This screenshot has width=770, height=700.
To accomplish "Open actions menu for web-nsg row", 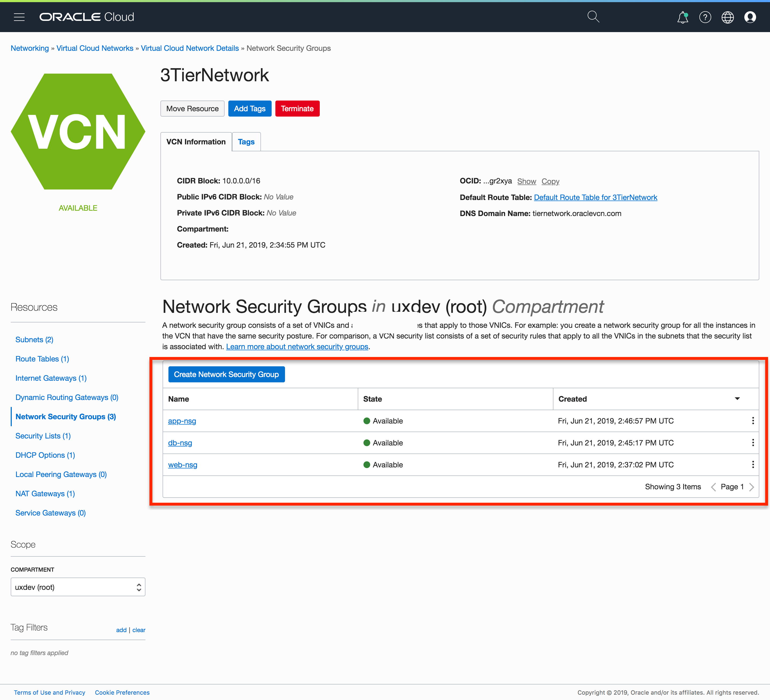I will coord(752,465).
